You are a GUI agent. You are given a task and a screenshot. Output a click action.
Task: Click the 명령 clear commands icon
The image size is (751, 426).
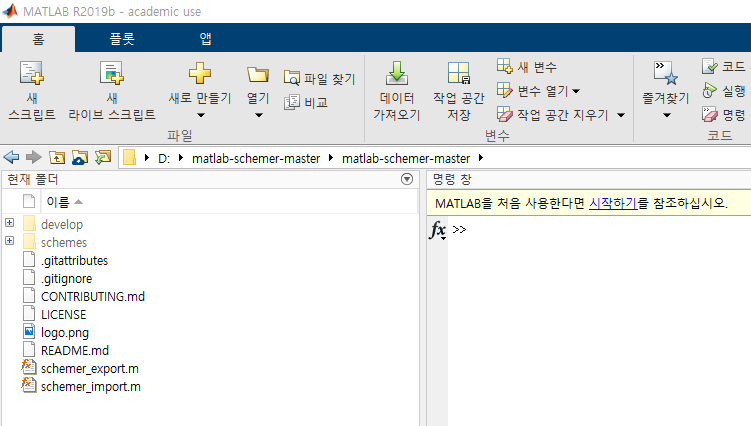tap(710, 115)
